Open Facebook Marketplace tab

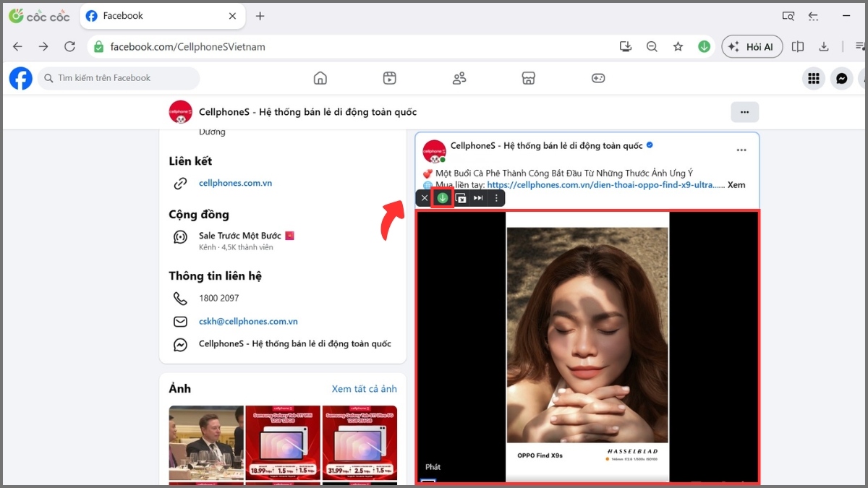pyautogui.click(x=529, y=78)
